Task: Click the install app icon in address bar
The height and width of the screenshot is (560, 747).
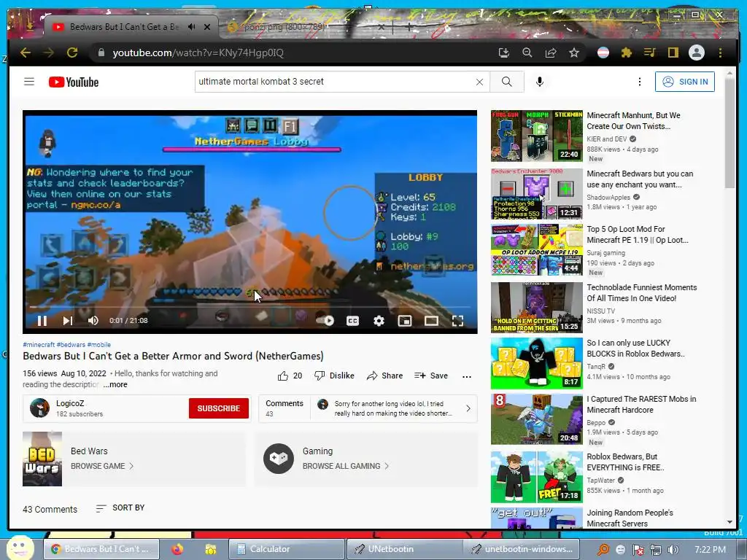Action: [x=503, y=52]
